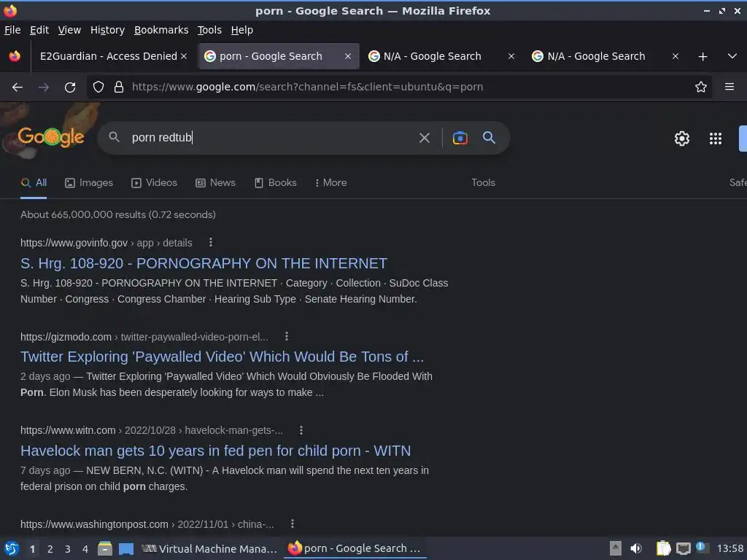Open options for witn.com result
The width and height of the screenshot is (747, 560).
point(301,430)
